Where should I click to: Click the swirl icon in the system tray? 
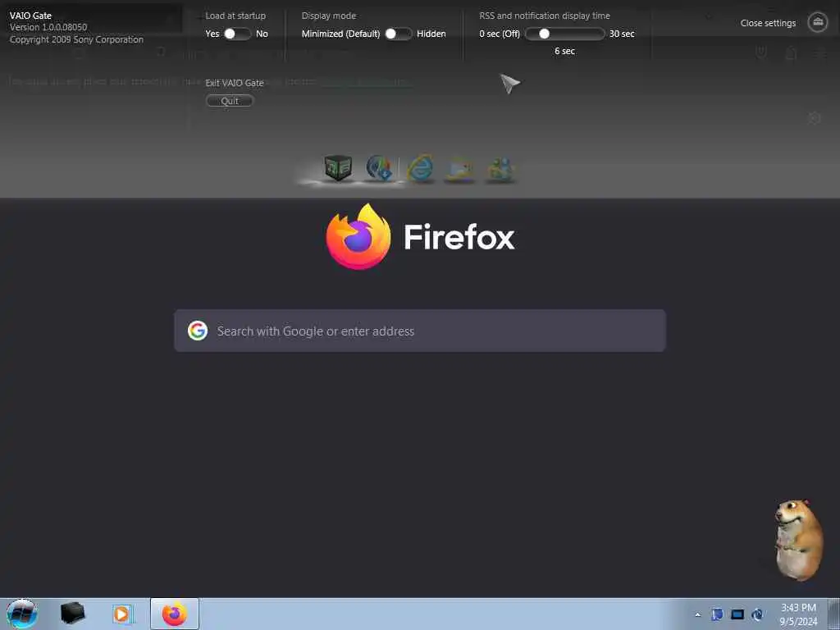757,614
